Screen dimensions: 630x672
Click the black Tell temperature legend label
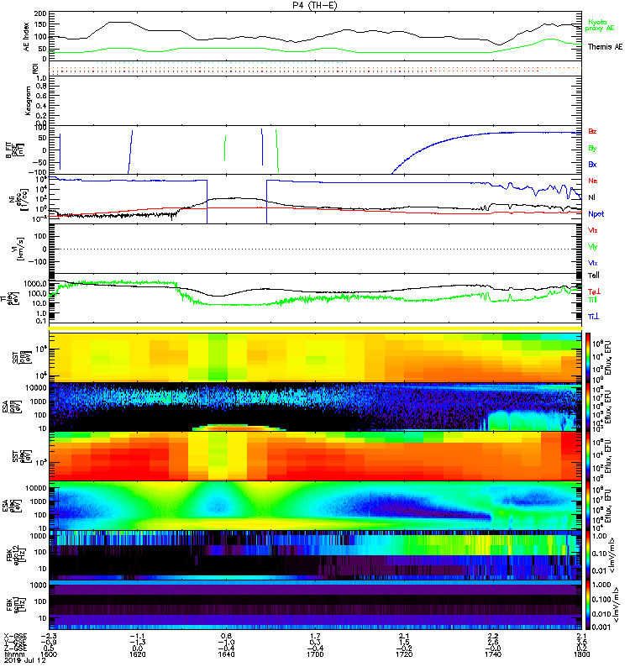[x=594, y=276]
